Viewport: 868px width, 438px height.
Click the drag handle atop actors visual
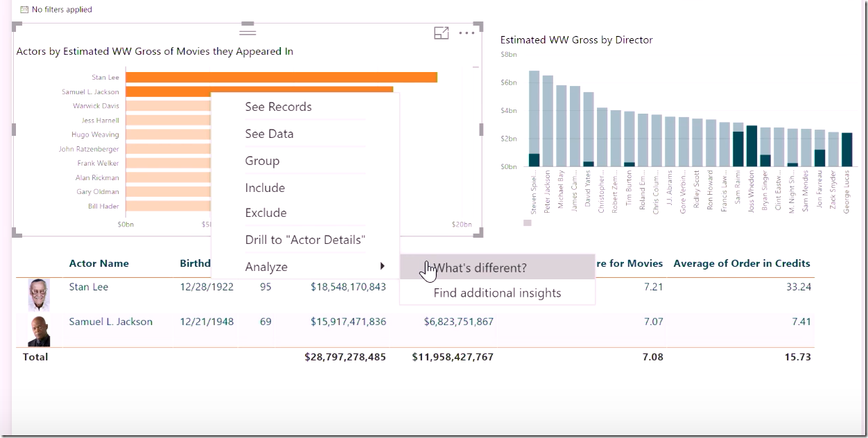248,30
